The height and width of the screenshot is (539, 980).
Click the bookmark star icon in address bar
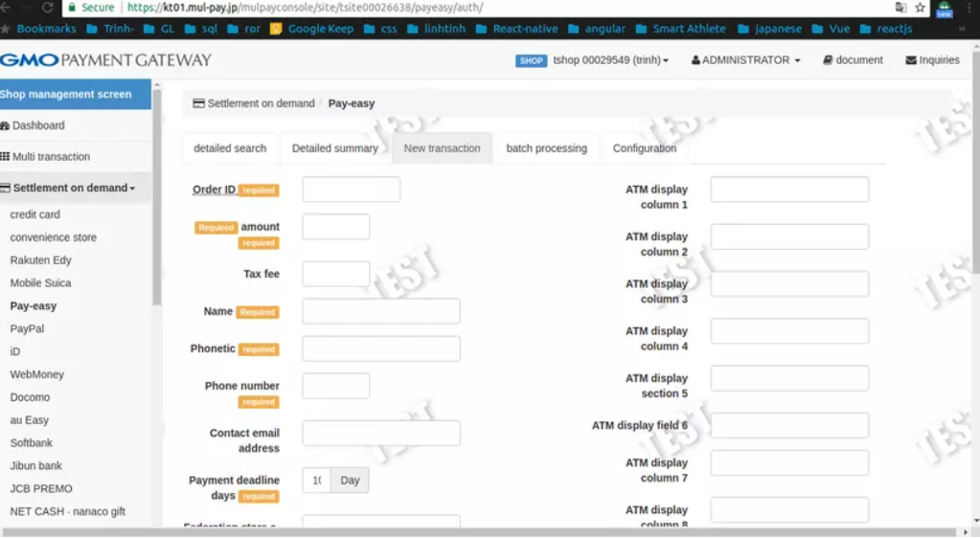[x=920, y=8]
